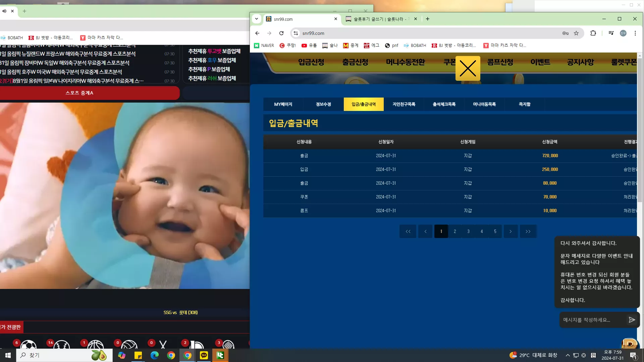Screen dimensions: 644x362
Task: Select the 입금/출금내역 tab
Action: [x=364, y=104]
